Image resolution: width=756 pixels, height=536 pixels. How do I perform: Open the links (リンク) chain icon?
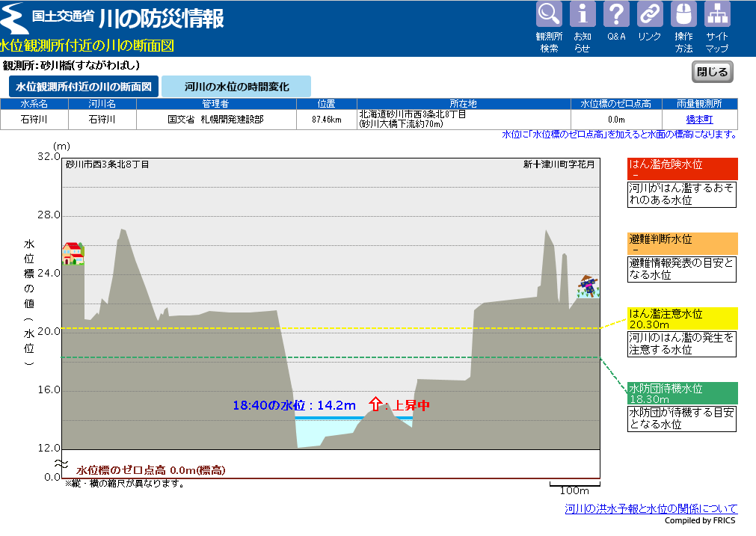point(650,14)
